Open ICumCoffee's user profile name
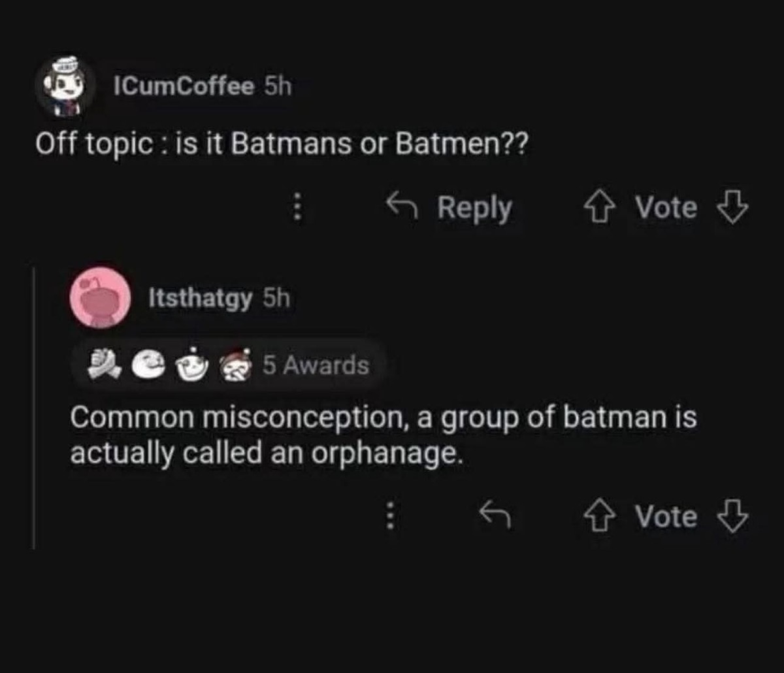784x673 pixels. coord(184,87)
